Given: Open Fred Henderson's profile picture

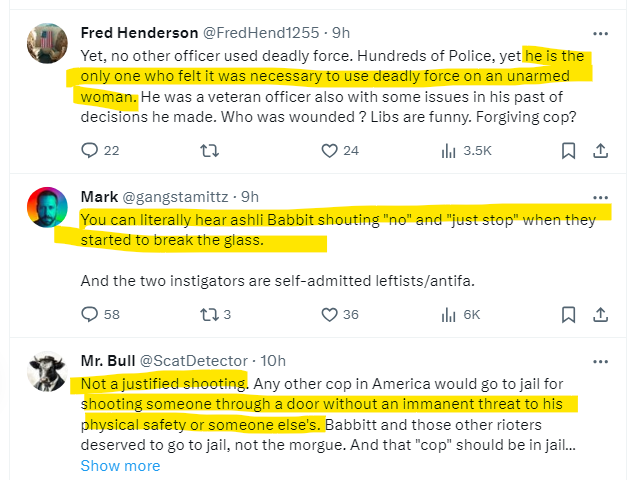Looking at the screenshot, I should point(47,44).
